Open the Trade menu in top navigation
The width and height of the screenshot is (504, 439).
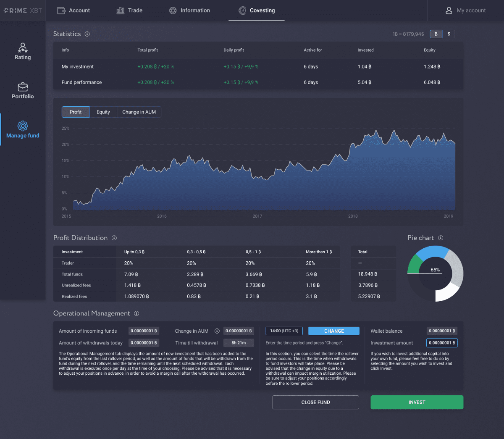pyautogui.click(x=129, y=11)
